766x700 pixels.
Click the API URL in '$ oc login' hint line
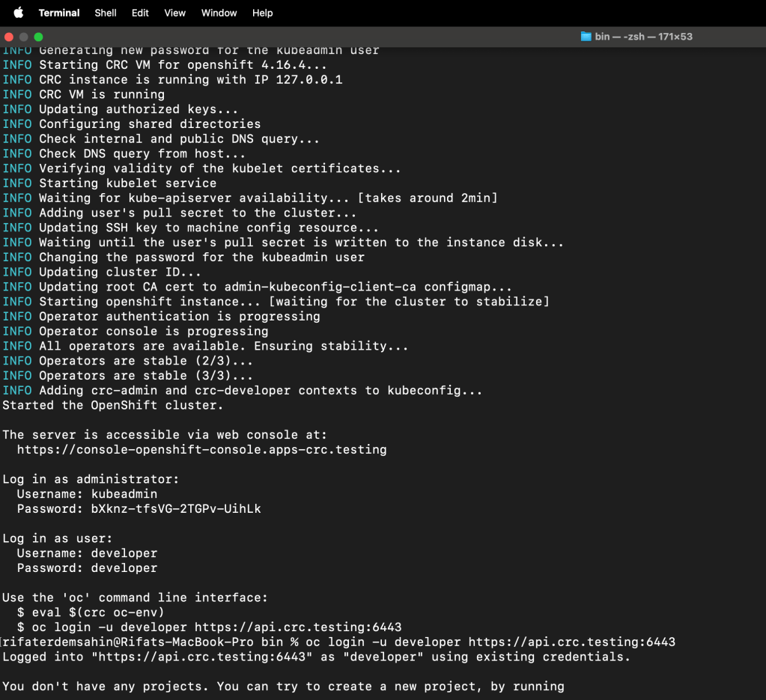pyautogui.click(x=298, y=627)
